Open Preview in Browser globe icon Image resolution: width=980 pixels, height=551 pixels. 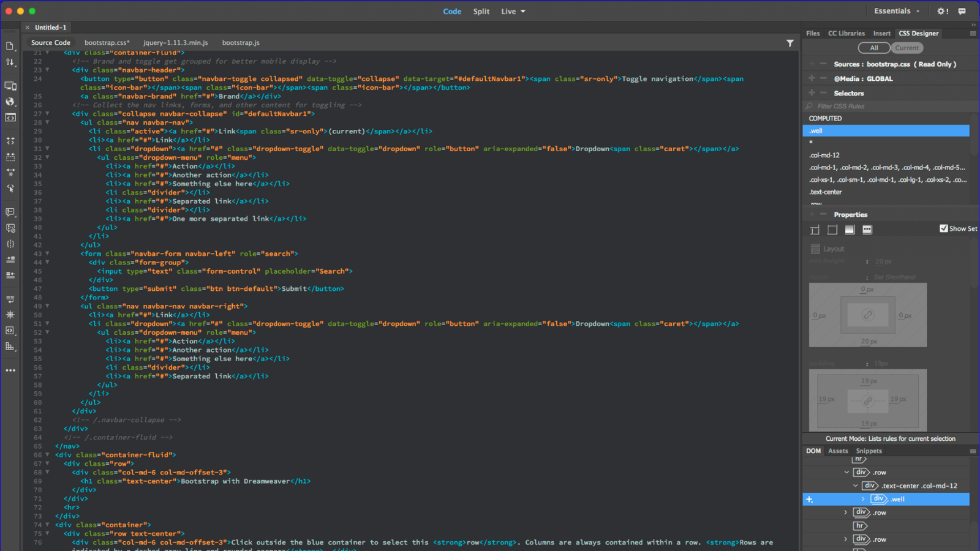[x=10, y=102]
